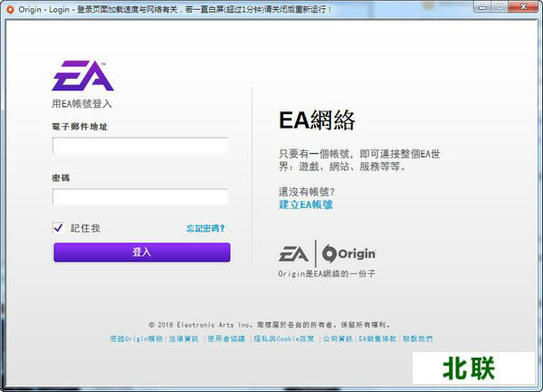The image size is (543, 392).
Task: Click the grey EA logo beside Origin
Action: (x=293, y=253)
